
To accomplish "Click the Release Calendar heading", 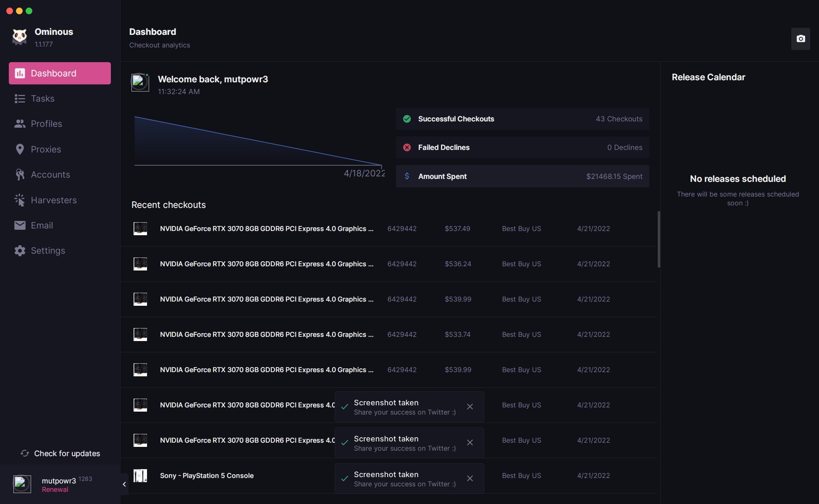I will (708, 77).
